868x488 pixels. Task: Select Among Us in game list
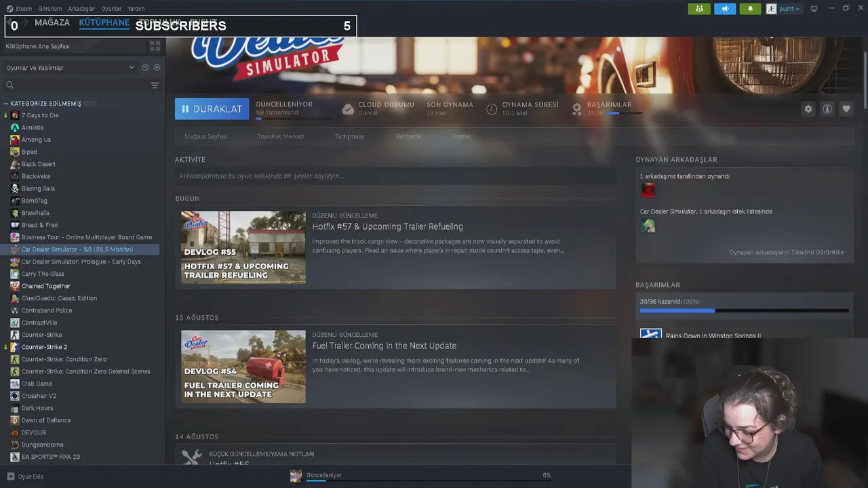[x=36, y=140]
